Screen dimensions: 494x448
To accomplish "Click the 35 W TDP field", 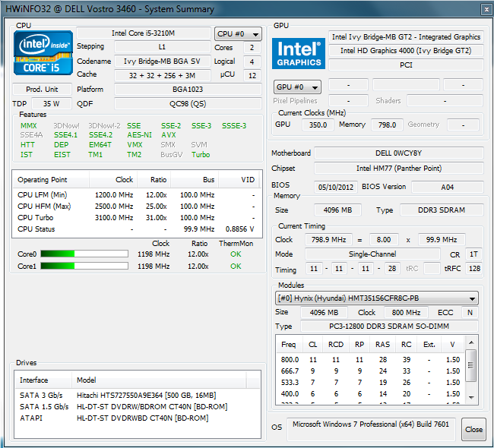I will (x=52, y=103).
